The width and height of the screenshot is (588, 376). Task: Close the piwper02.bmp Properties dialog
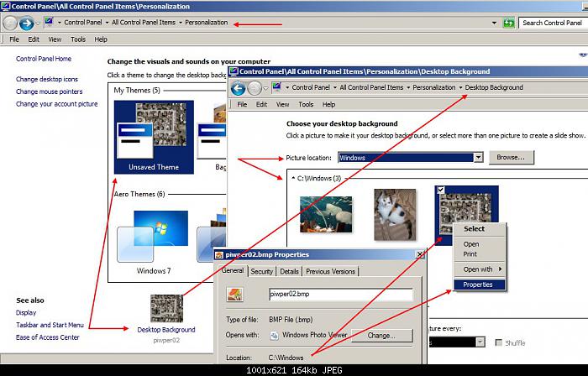coord(420,254)
